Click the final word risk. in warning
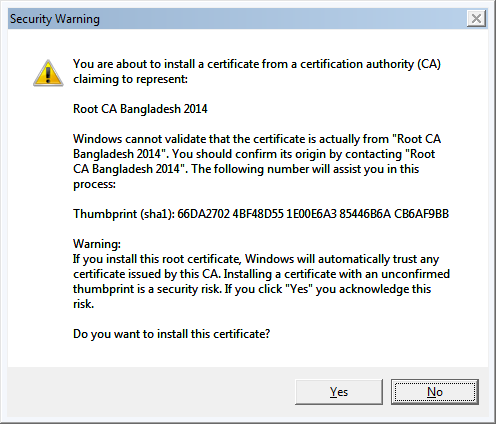This screenshot has width=496, height=424. point(83,304)
